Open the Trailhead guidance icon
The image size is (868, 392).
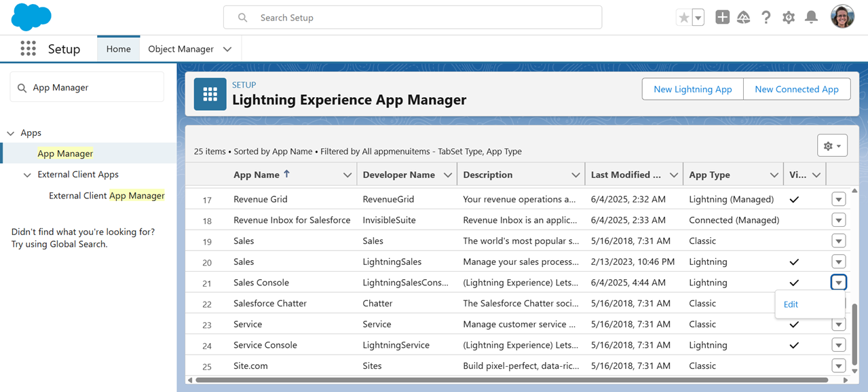(x=744, y=18)
